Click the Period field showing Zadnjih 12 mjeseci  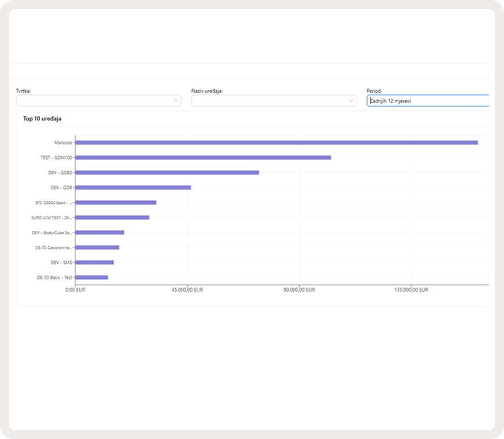click(428, 101)
